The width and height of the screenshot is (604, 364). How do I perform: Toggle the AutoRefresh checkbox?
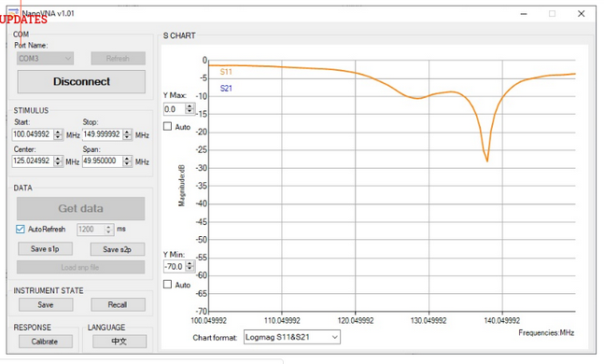pos(21,230)
